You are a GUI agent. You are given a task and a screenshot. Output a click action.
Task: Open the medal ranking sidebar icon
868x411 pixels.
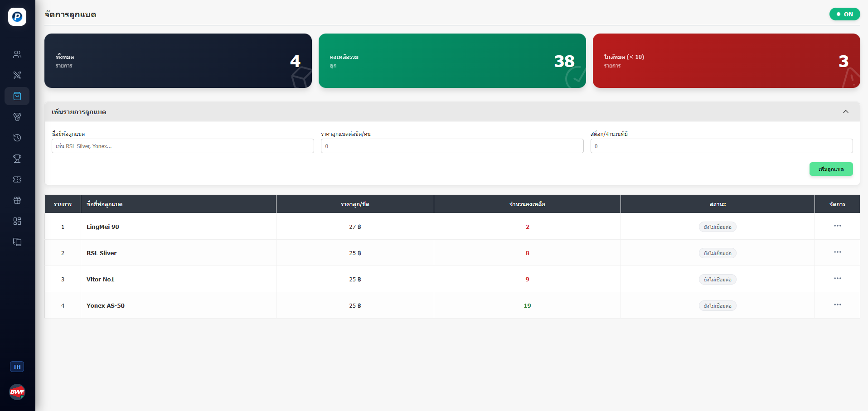click(x=17, y=117)
